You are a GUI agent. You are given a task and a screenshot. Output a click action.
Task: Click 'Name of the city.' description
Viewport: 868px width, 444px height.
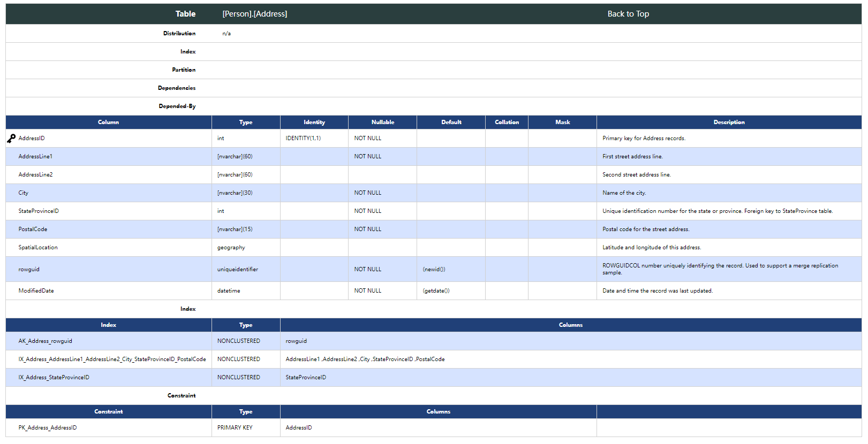pyautogui.click(x=624, y=193)
